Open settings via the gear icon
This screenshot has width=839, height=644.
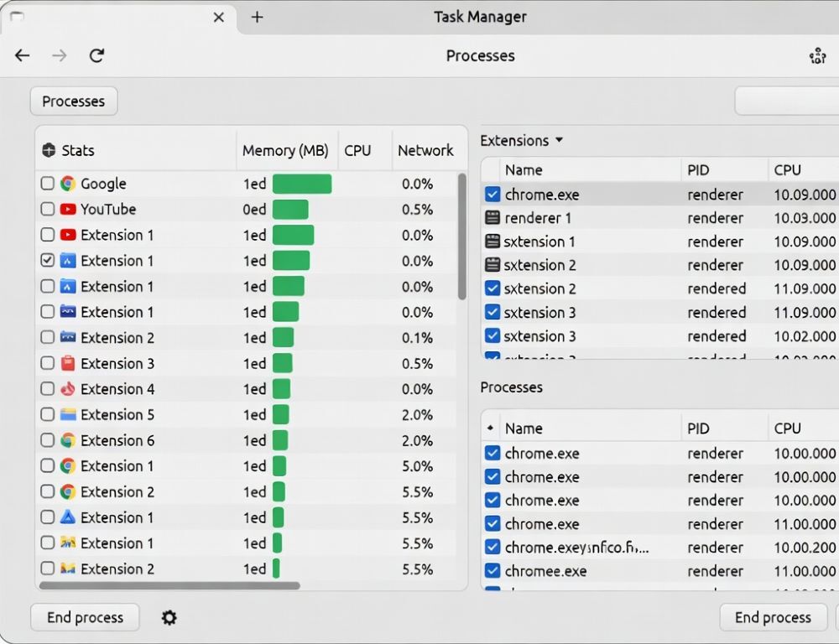(x=169, y=617)
